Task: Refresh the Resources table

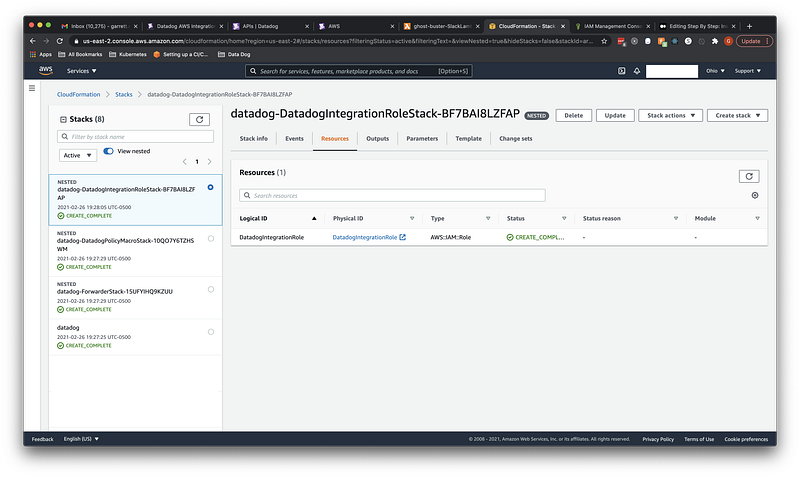Action: click(x=749, y=177)
